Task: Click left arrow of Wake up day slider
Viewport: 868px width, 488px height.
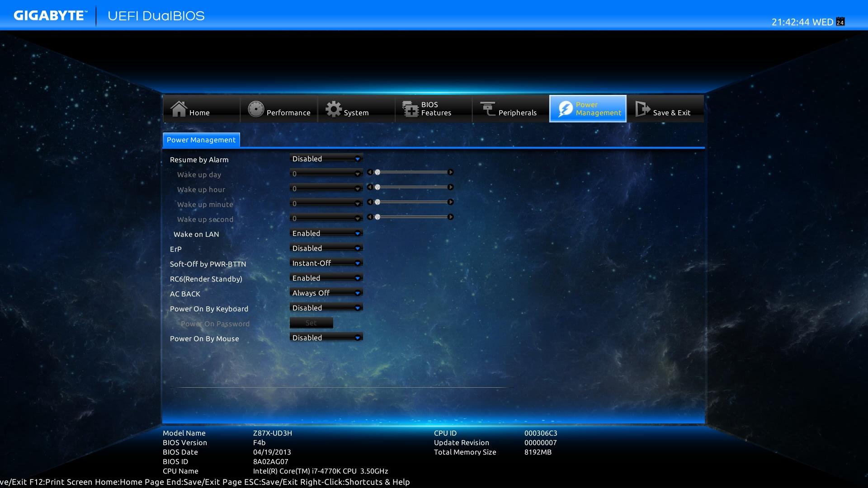Action: coord(370,172)
